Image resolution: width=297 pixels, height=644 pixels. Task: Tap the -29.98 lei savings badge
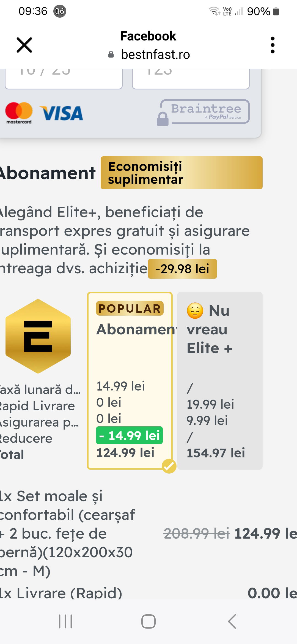coord(182,269)
